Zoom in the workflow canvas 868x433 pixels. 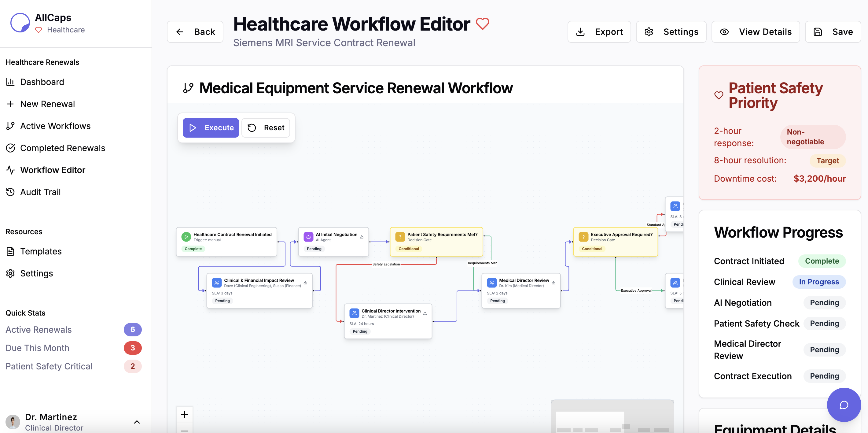point(184,414)
